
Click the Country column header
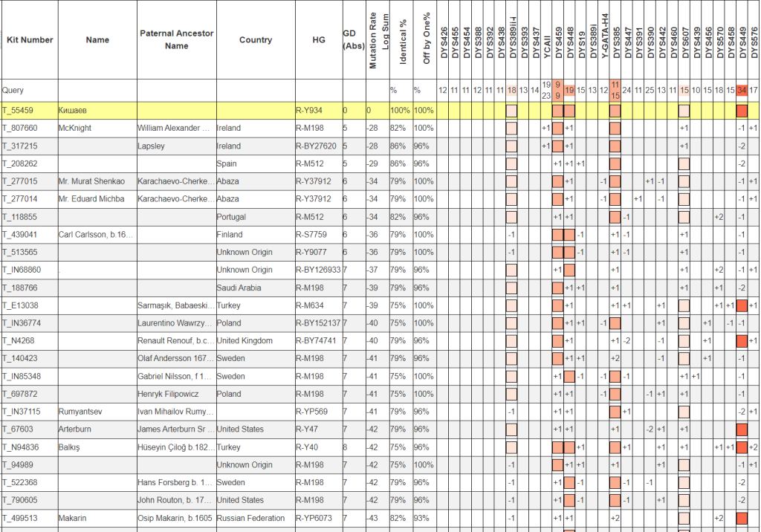pyautogui.click(x=255, y=40)
